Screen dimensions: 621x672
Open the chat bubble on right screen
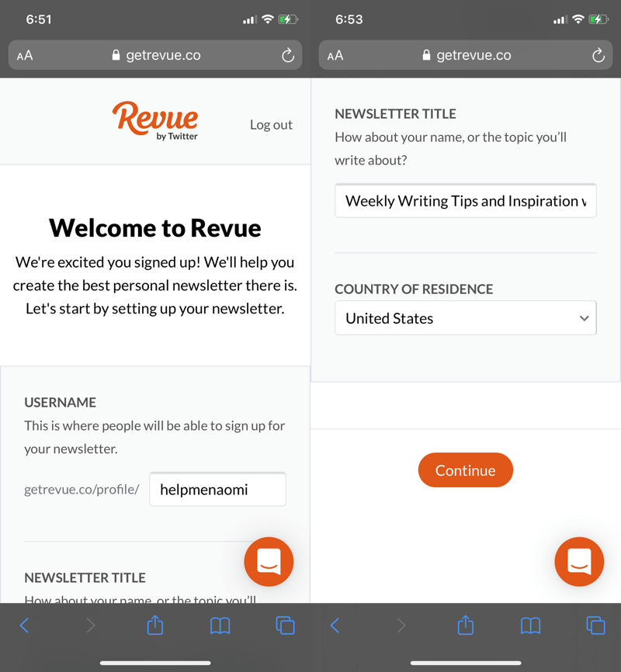[579, 562]
